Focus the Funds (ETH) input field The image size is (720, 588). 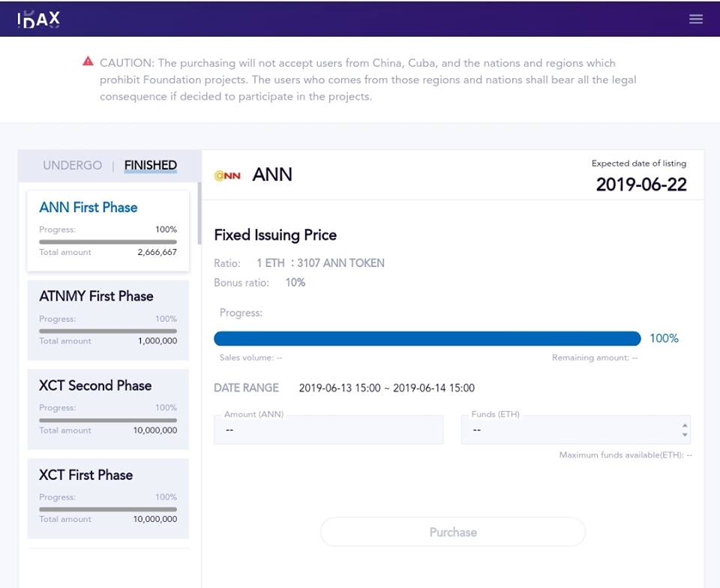[x=576, y=430]
